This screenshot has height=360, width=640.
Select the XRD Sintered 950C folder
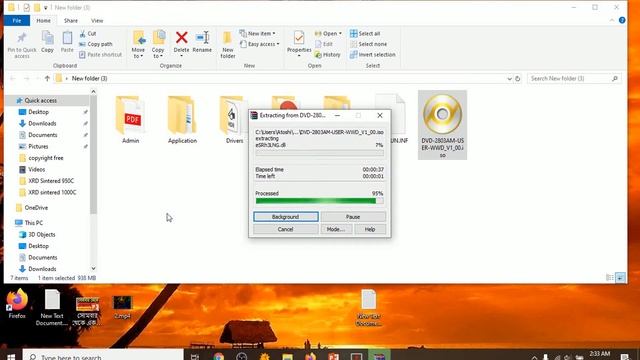point(51,180)
